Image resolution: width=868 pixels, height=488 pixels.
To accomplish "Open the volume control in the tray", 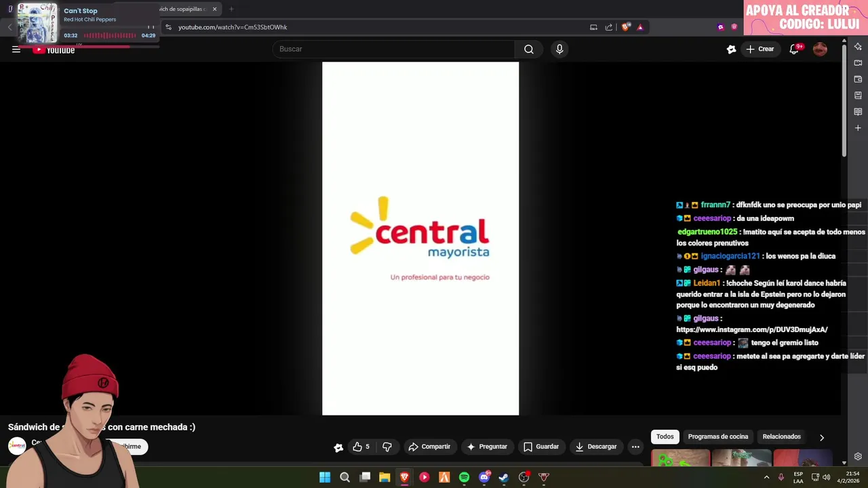I will click(x=826, y=477).
